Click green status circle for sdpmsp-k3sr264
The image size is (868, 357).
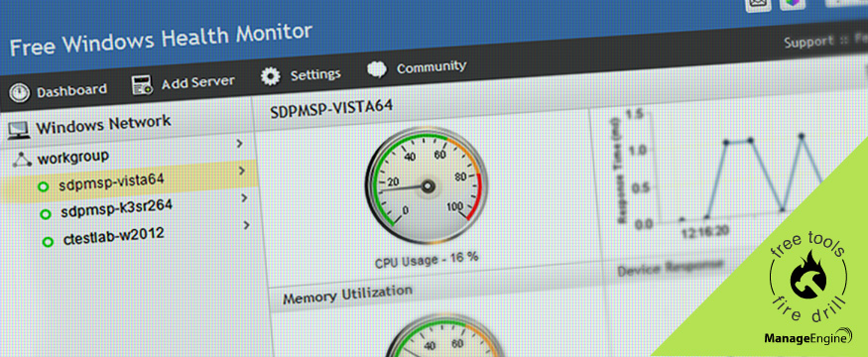click(x=46, y=214)
